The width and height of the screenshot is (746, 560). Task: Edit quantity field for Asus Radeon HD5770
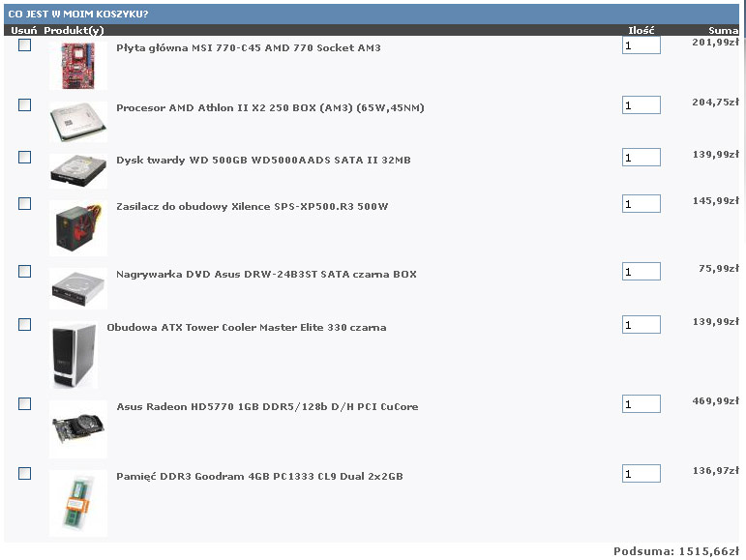[642, 404]
